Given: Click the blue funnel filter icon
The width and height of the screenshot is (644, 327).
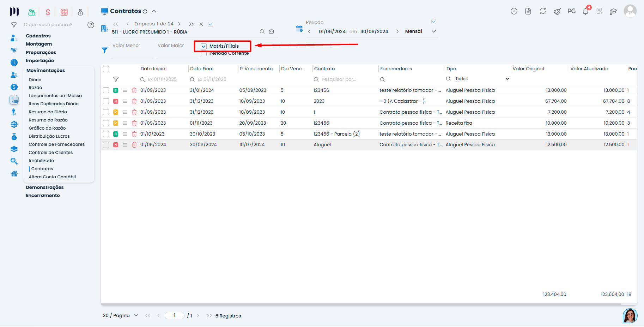Looking at the screenshot, I should [105, 50].
